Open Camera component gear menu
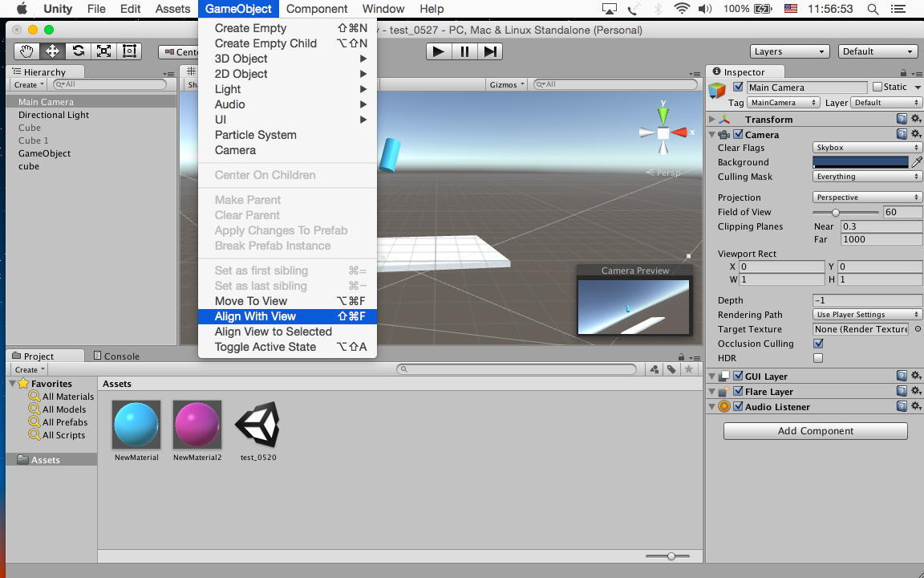Image resolution: width=924 pixels, height=578 pixels. 916,135
